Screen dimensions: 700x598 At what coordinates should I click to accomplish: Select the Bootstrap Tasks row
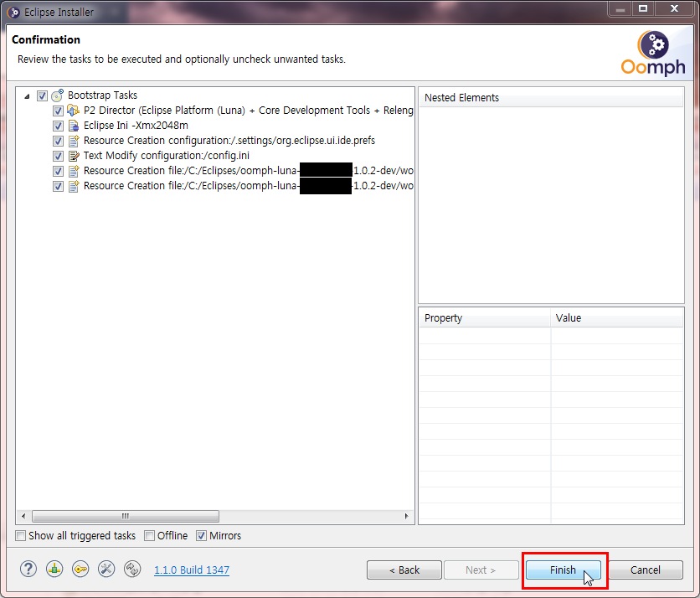(102, 95)
